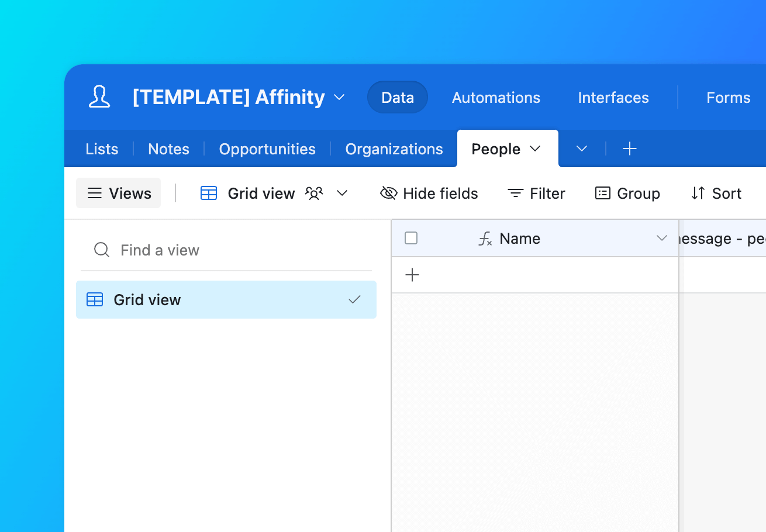Click the grid icon beside Grid view in toolbar
766x532 pixels.
tap(209, 193)
